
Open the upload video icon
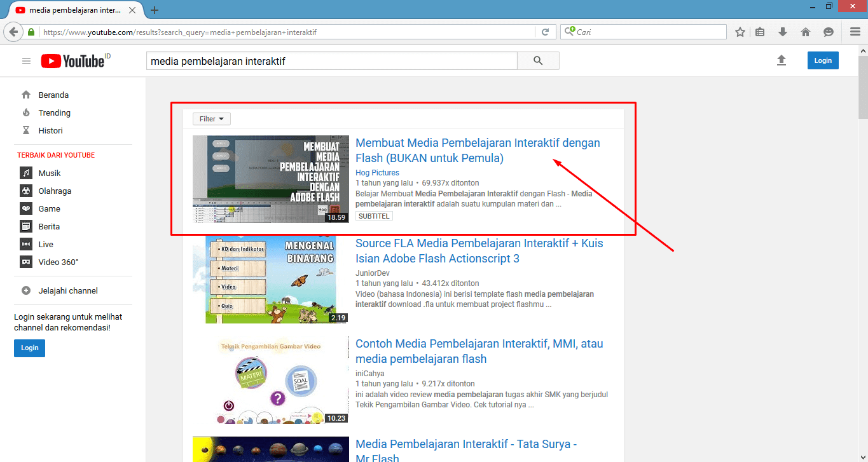click(x=782, y=60)
